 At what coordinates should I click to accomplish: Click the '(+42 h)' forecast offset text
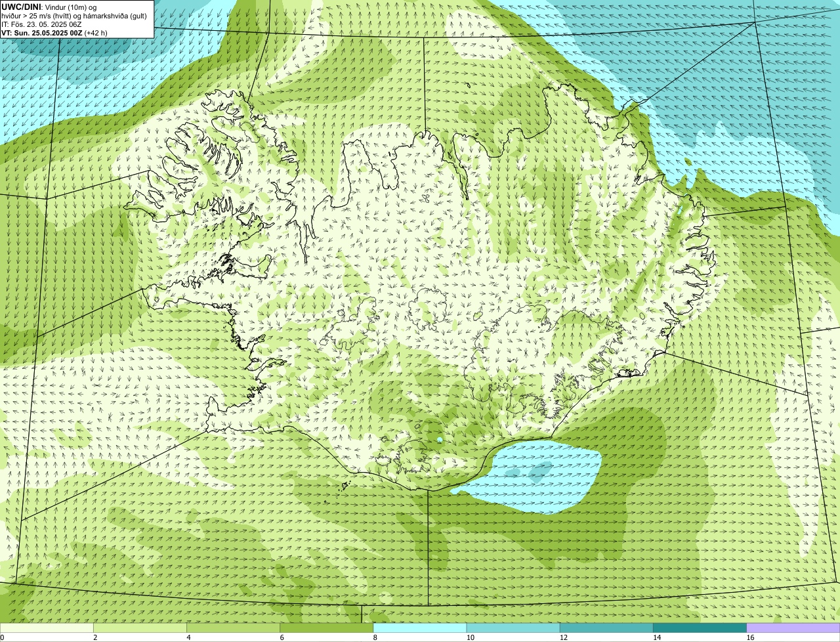96,32
